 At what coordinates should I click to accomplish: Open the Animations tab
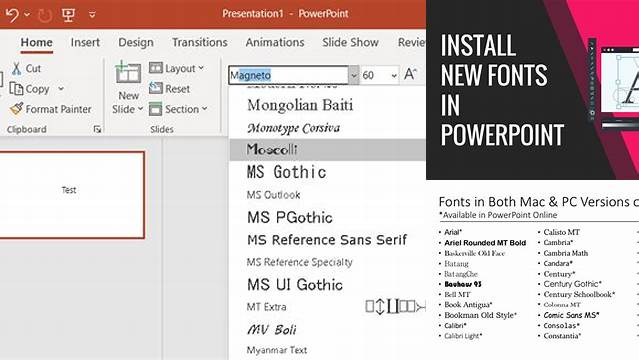click(x=275, y=42)
